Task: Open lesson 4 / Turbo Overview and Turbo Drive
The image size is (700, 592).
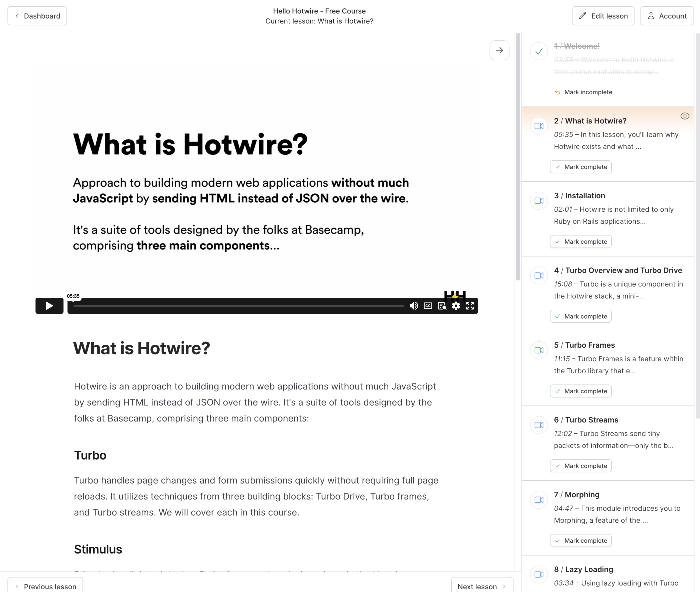Action: (x=618, y=270)
